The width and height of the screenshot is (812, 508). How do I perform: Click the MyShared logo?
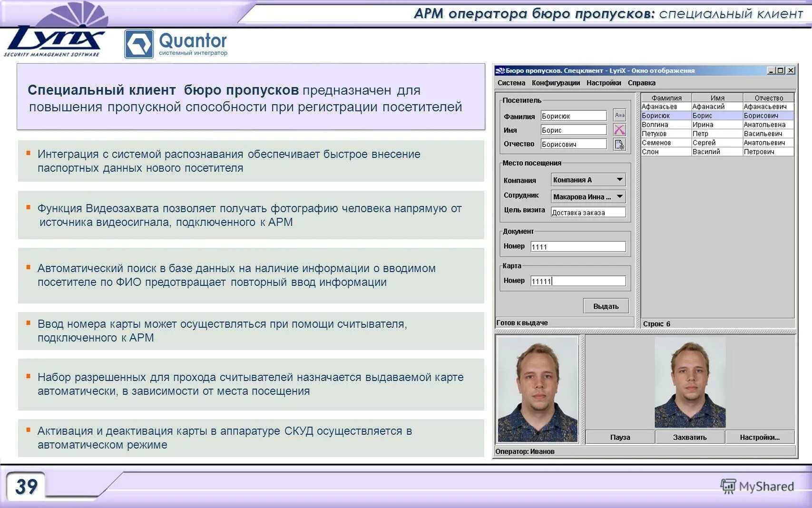point(757,486)
